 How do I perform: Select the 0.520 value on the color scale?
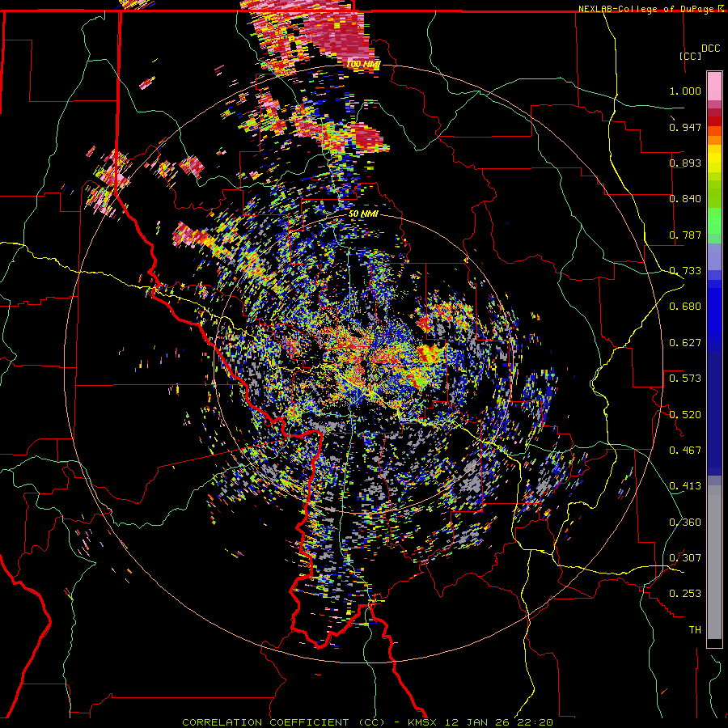click(685, 415)
